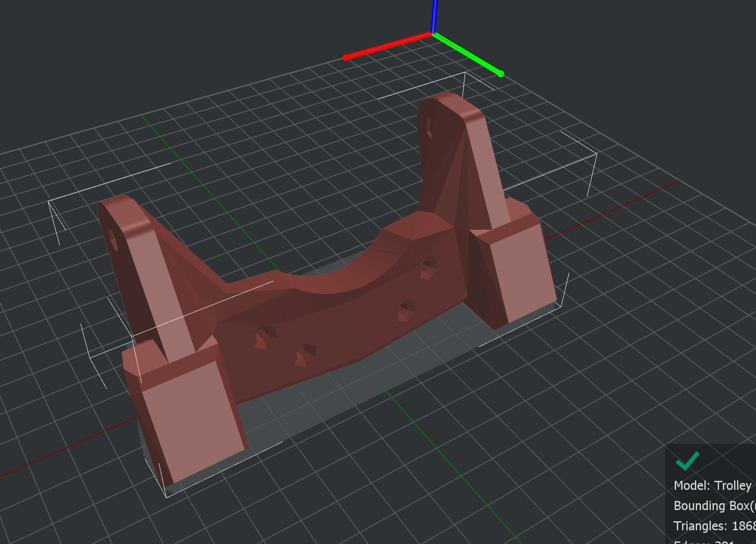Click the 'Model: Trolley' info text
Image resolution: width=756 pixels, height=544 pixels.
pos(713,486)
